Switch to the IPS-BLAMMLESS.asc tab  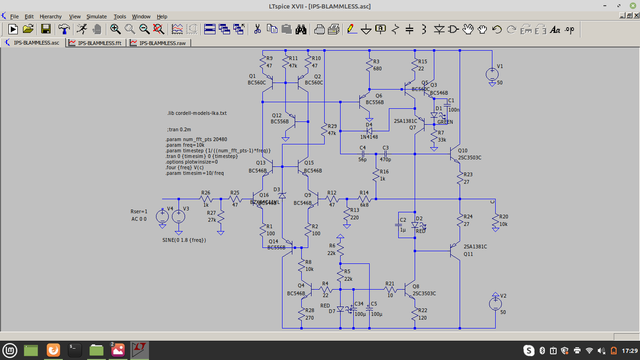pyautogui.click(x=33, y=42)
